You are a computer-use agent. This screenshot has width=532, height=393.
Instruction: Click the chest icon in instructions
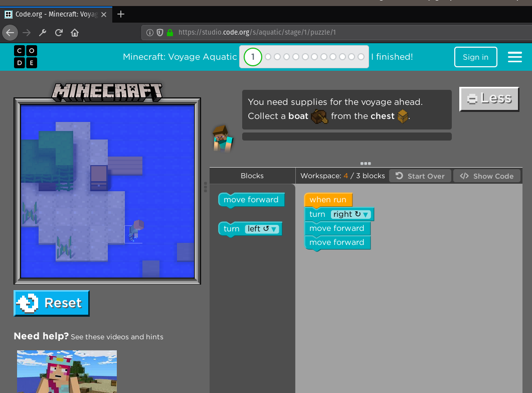click(x=403, y=116)
